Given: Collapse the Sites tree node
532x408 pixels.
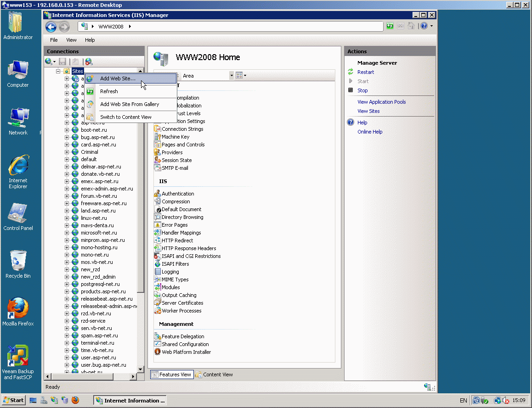Looking at the screenshot, I should pos(58,71).
